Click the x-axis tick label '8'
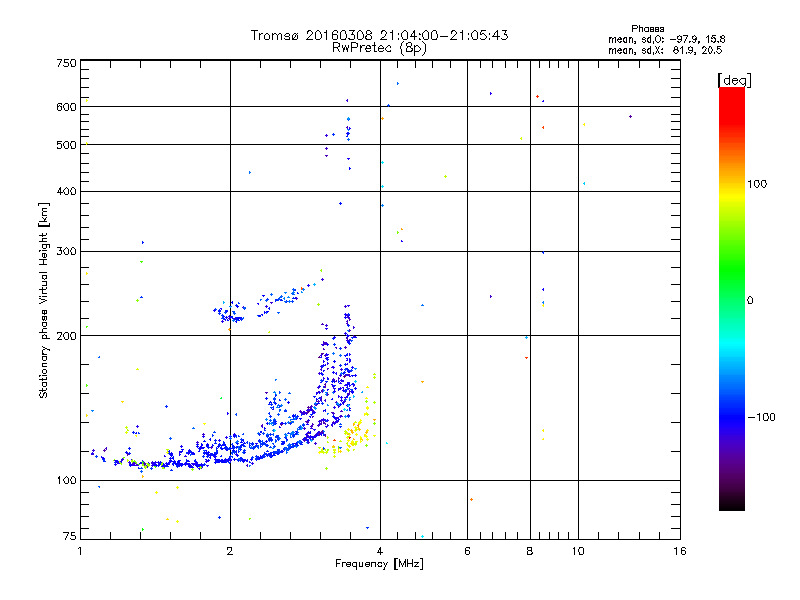 [x=530, y=551]
